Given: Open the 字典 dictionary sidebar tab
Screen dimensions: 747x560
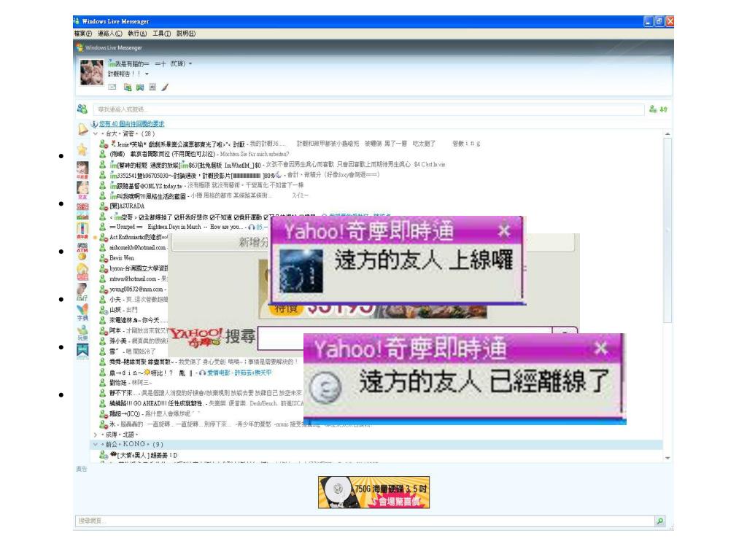Looking at the screenshot, I should coord(82,312).
